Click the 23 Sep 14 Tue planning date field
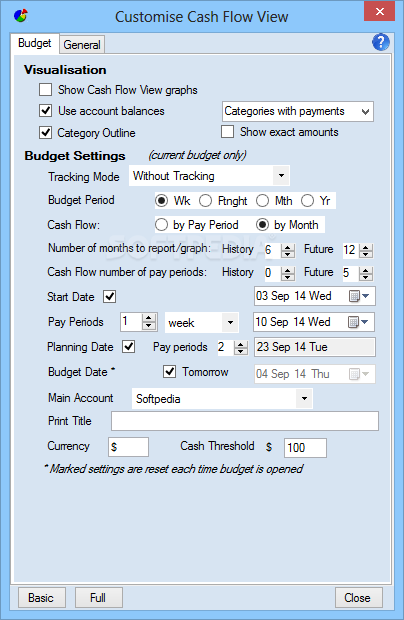 coord(315,347)
